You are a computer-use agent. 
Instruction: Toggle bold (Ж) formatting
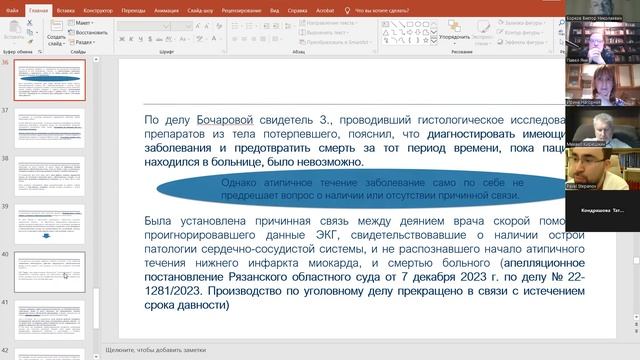click(122, 39)
